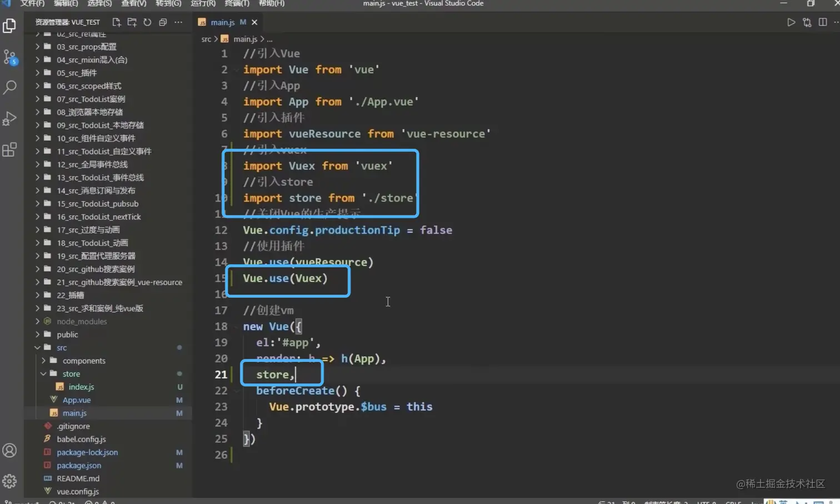Open the Run and Debug view
840x504 pixels.
coord(9,118)
